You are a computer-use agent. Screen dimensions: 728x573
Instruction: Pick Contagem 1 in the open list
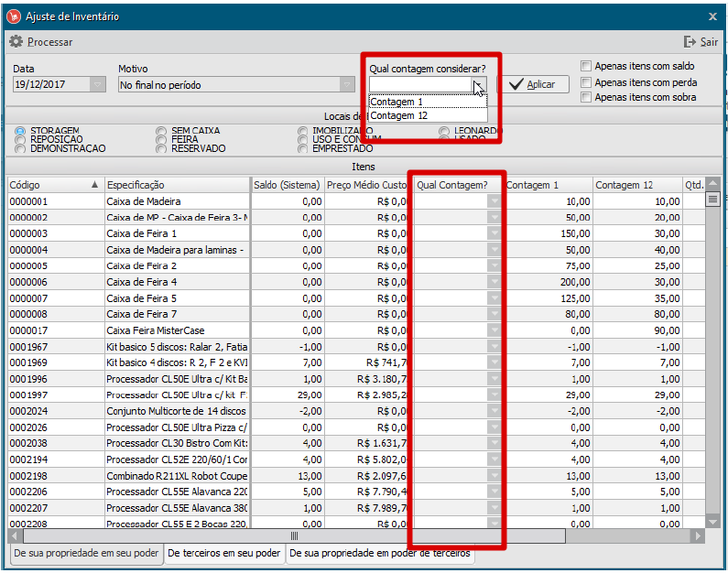pos(397,103)
